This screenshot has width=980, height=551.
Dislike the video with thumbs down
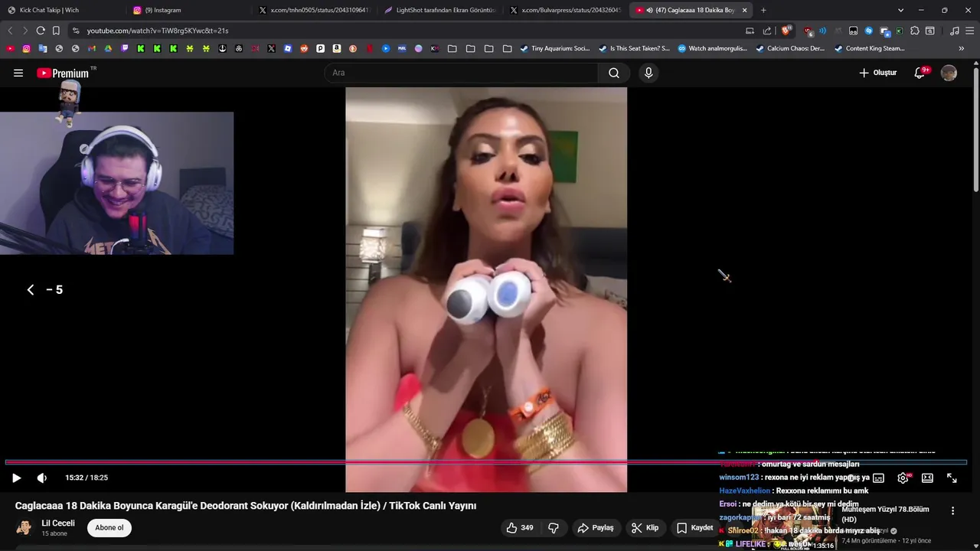(x=554, y=528)
